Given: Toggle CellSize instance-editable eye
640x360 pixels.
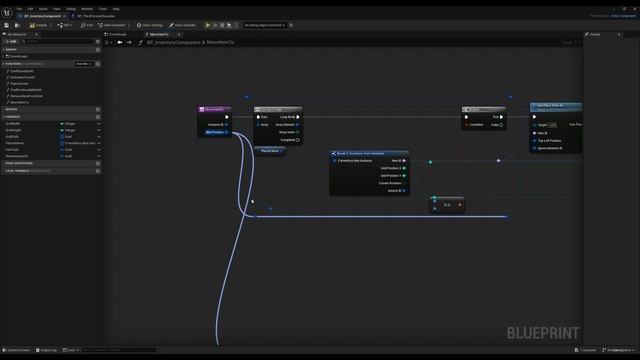Looking at the screenshot, I should pyautogui.click(x=99, y=150).
